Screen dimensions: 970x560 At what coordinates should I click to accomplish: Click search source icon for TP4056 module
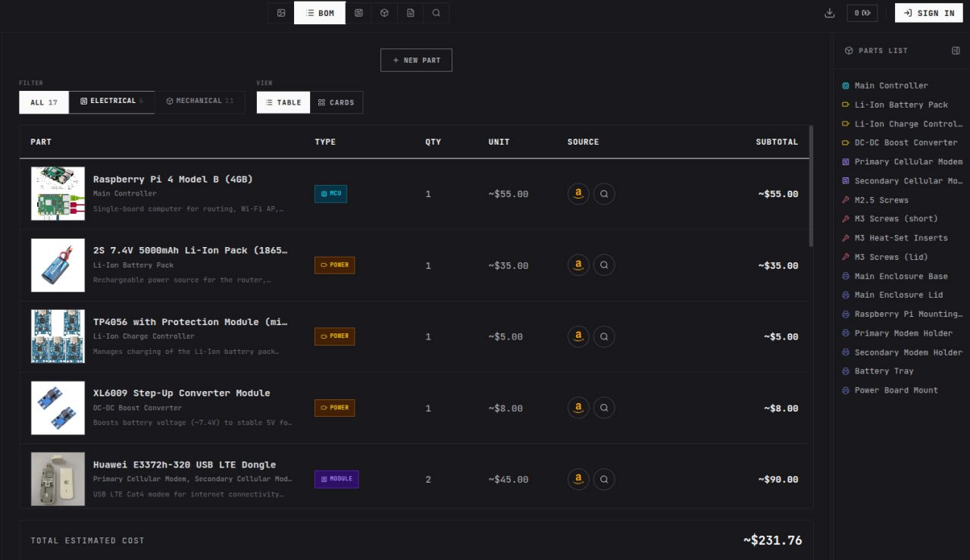tap(604, 336)
